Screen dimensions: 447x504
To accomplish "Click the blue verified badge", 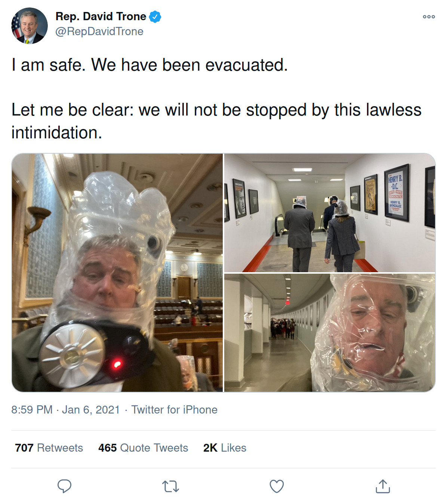I will tap(155, 17).
